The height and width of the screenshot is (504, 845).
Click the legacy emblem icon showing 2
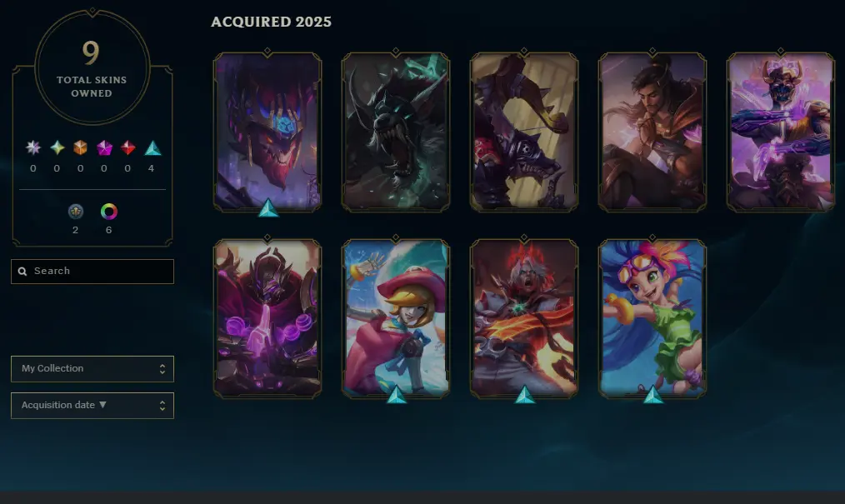point(76,212)
